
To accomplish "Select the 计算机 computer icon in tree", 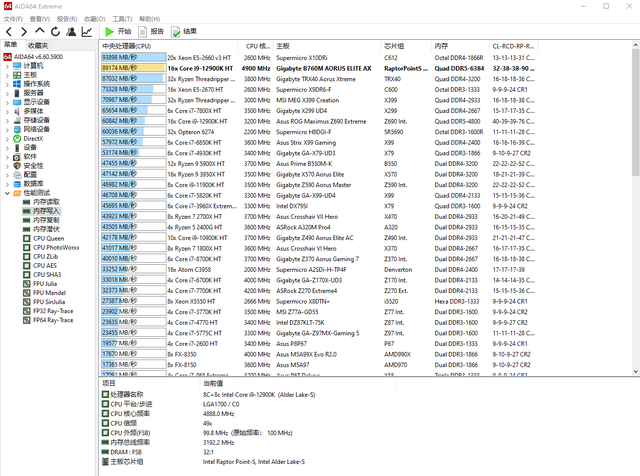I will click(17, 66).
